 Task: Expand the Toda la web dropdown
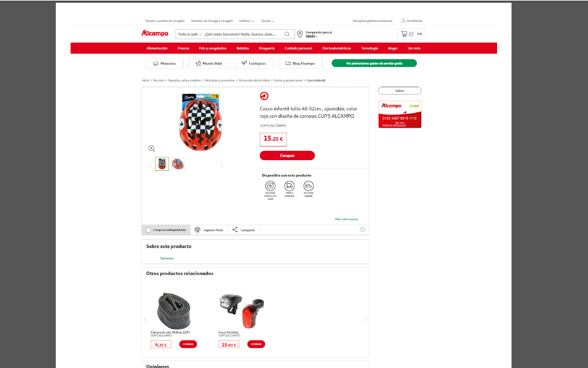click(190, 34)
